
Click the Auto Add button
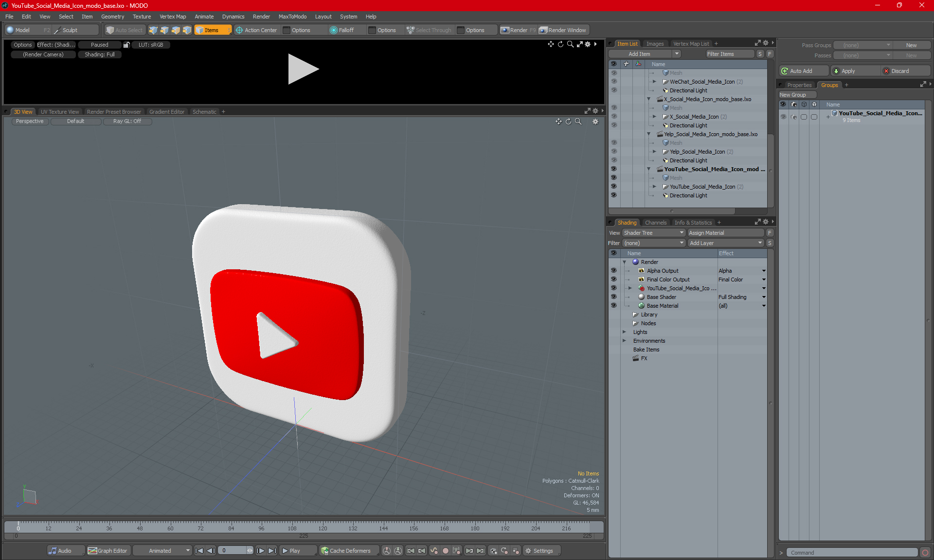pos(804,71)
